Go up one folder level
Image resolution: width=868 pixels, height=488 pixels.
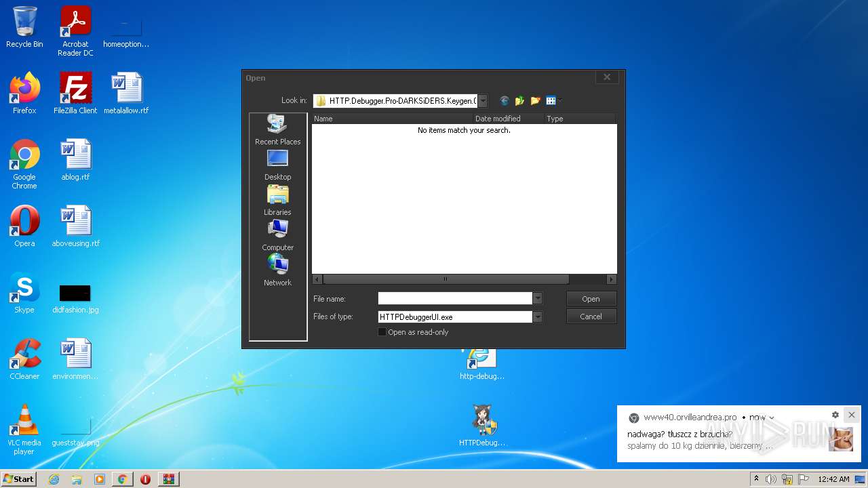[x=520, y=101]
